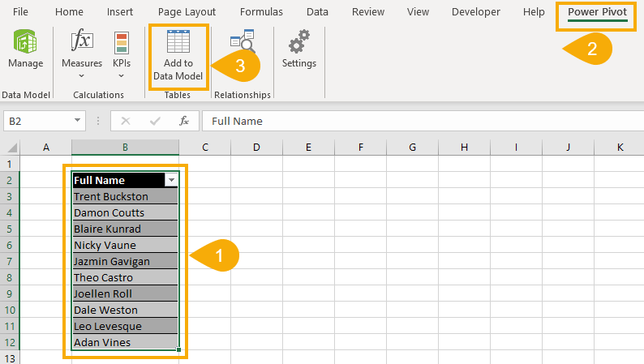Switch to the Formulas tab
Viewport: 644px width, 364px height.
point(261,12)
